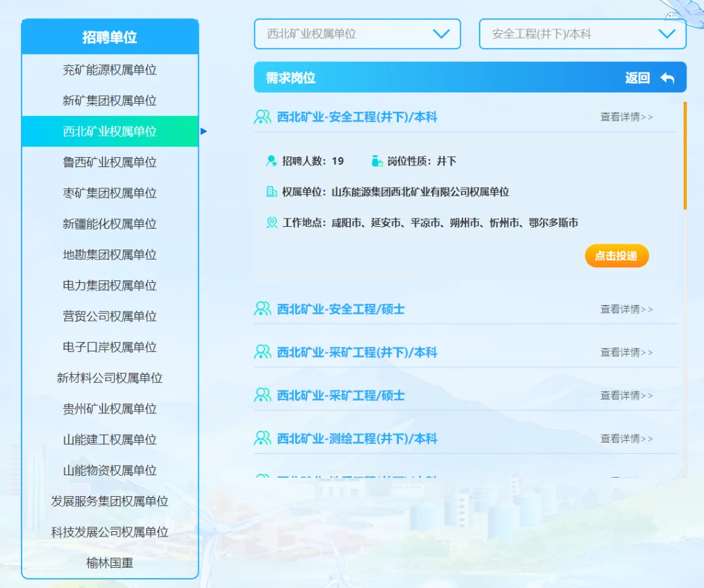View details for 西北矿业-安全工程/硕士
704x588 pixels.
[x=627, y=309]
